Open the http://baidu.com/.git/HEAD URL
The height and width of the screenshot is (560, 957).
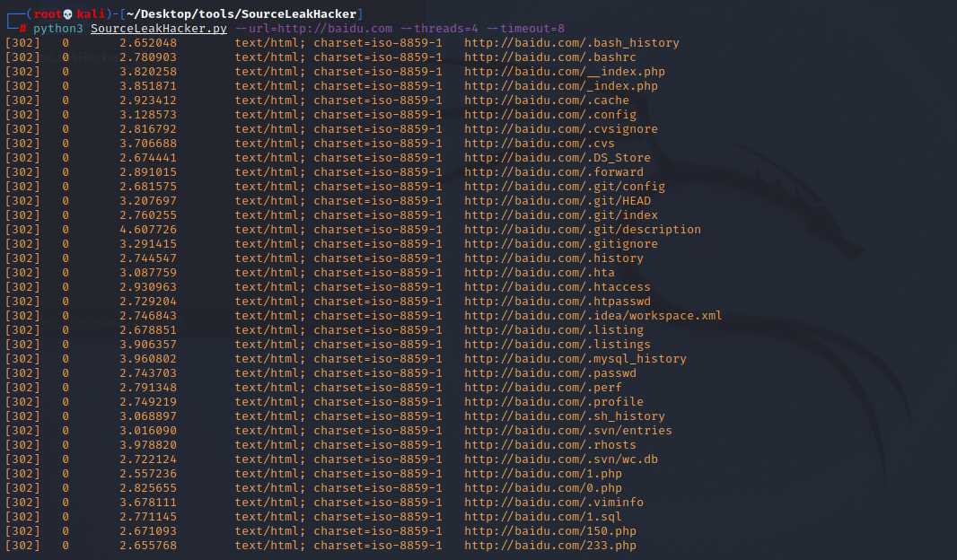558,201
